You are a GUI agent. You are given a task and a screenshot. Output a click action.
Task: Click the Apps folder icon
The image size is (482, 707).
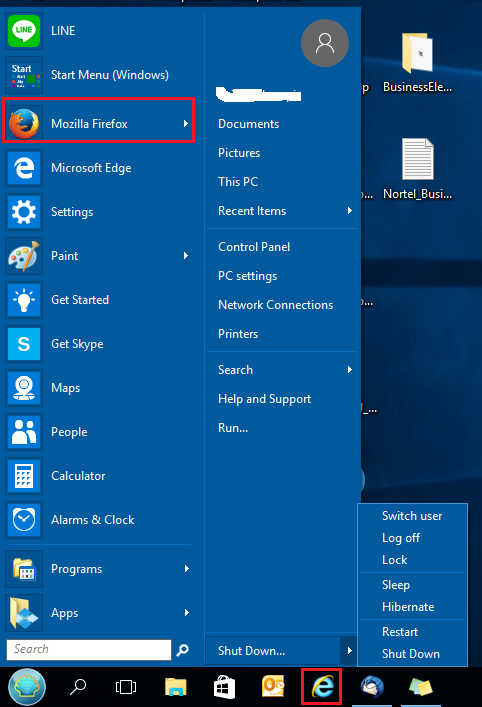pos(24,613)
